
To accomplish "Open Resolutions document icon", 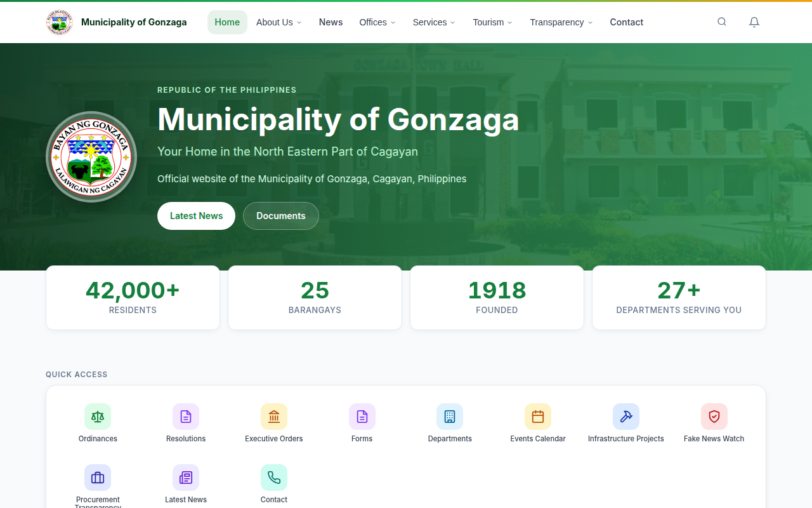I will [x=186, y=417].
